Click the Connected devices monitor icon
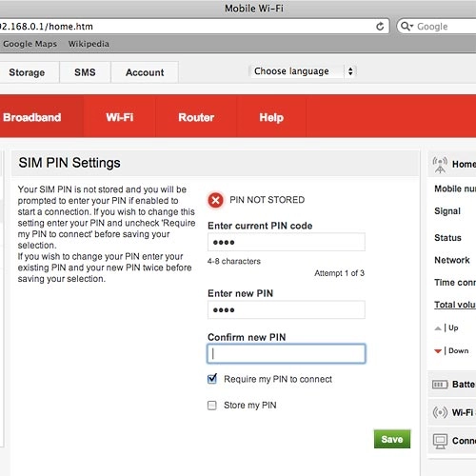The height and width of the screenshot is (476, 476). (440, 441)
